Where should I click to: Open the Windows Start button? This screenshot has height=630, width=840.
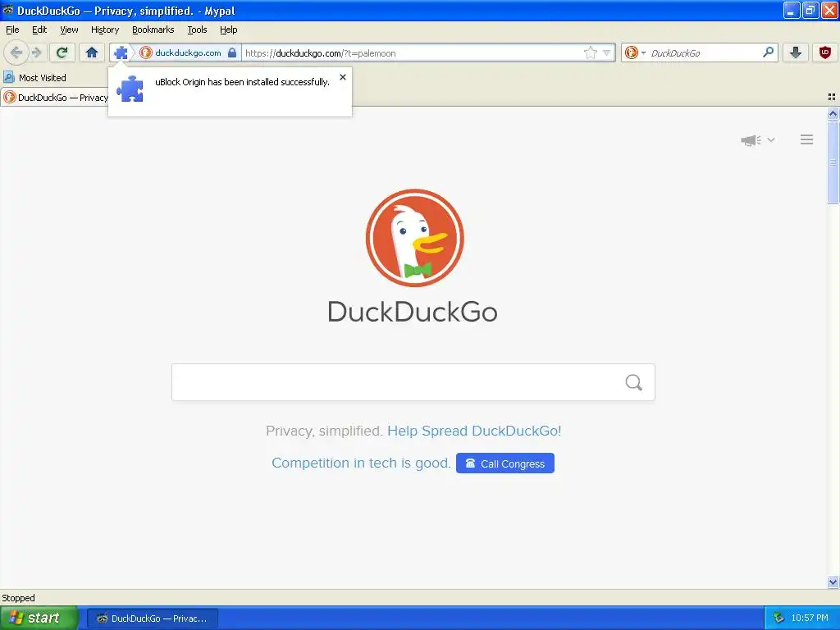(x=39, y=618)
